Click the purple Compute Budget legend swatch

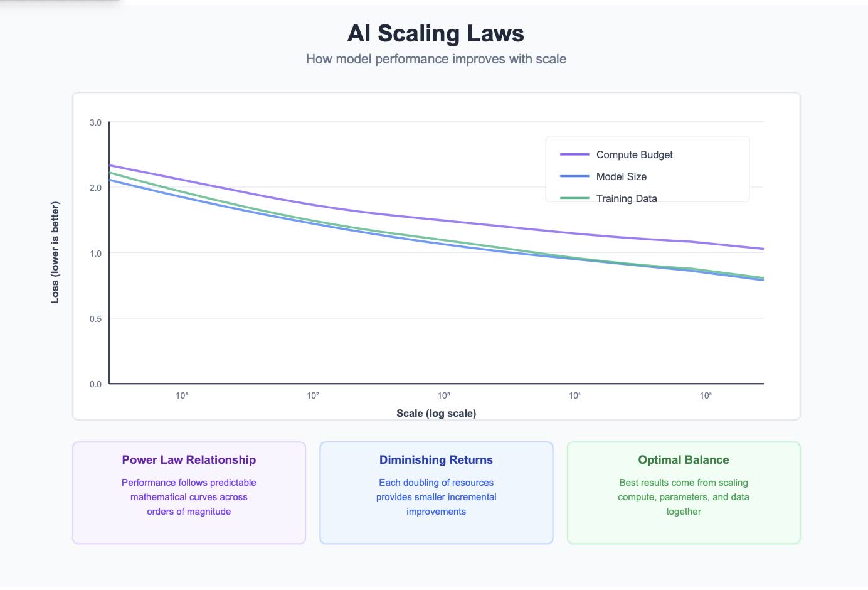[574, 154]
